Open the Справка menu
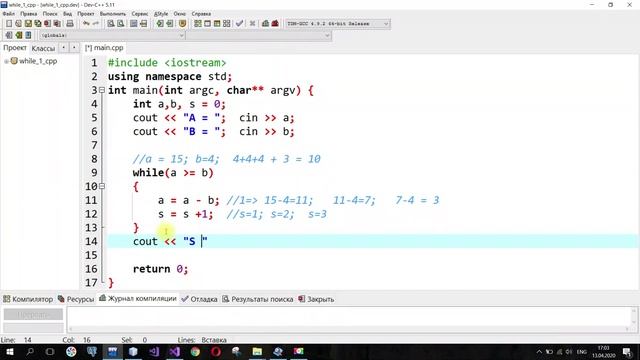 point(201,13)
